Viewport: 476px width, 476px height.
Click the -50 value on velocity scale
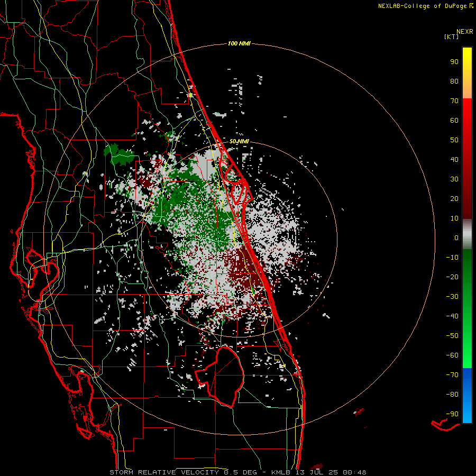(452, 336)
